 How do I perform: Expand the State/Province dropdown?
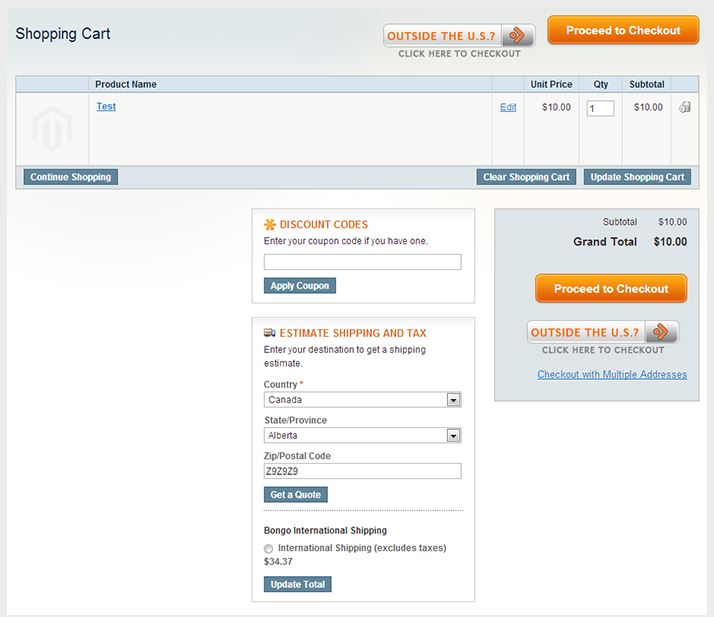(x=362, y=436)
